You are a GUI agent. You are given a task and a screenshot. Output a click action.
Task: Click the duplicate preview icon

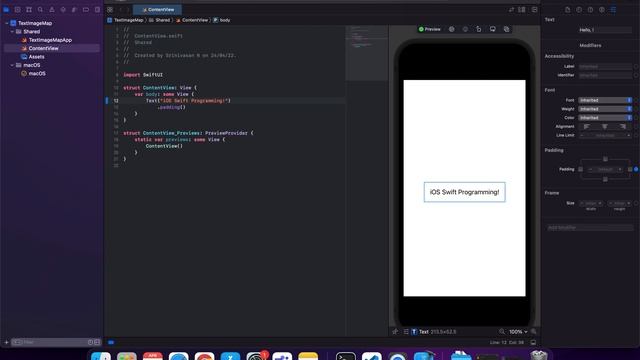pyautogui.click(x=507, y=29)
